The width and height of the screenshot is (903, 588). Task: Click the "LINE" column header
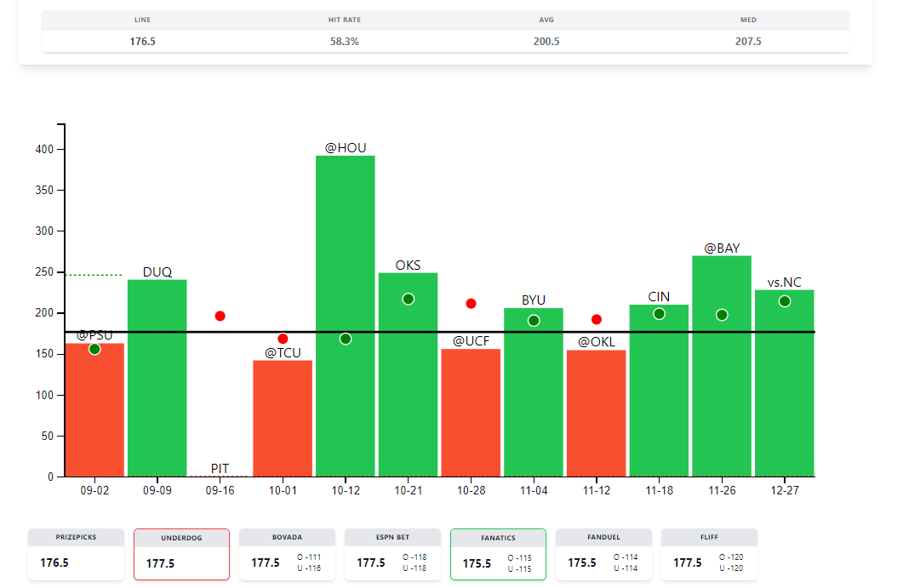pyautogui.click(x=142, y=20)
